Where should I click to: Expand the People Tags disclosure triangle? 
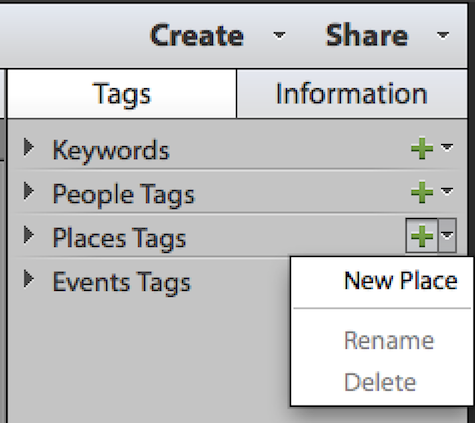tap(29, 191)
